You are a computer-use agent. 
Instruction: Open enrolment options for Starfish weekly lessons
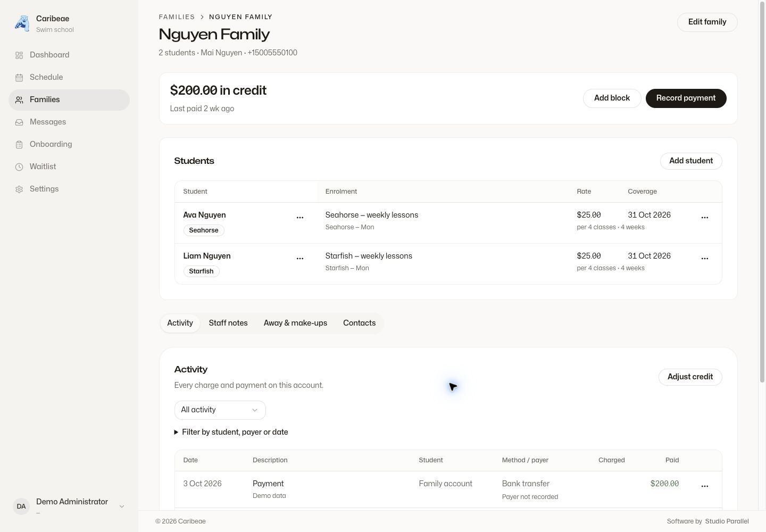(705, 259)
